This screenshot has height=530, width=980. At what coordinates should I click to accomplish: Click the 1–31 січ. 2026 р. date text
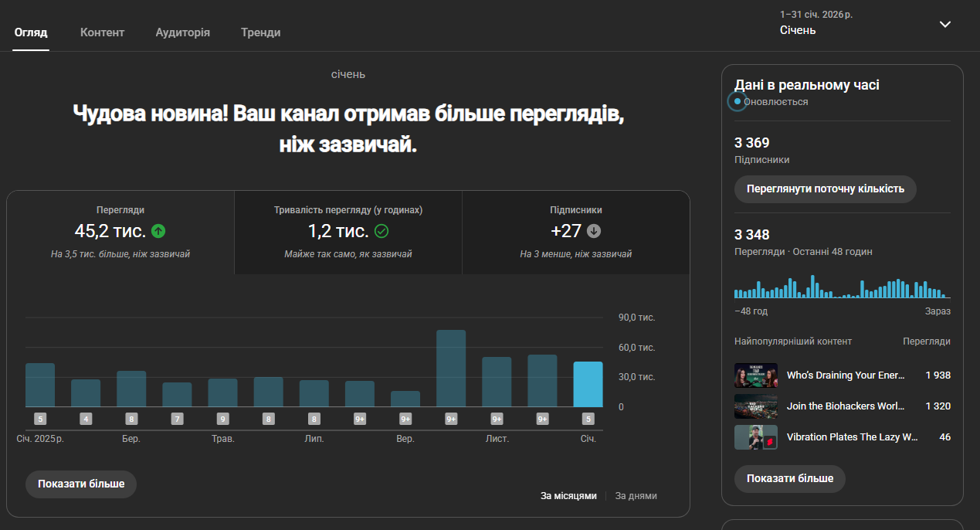[816, 15]
